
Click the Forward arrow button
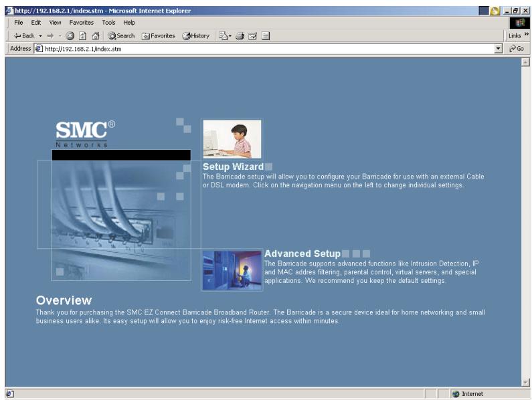(50, 35)
